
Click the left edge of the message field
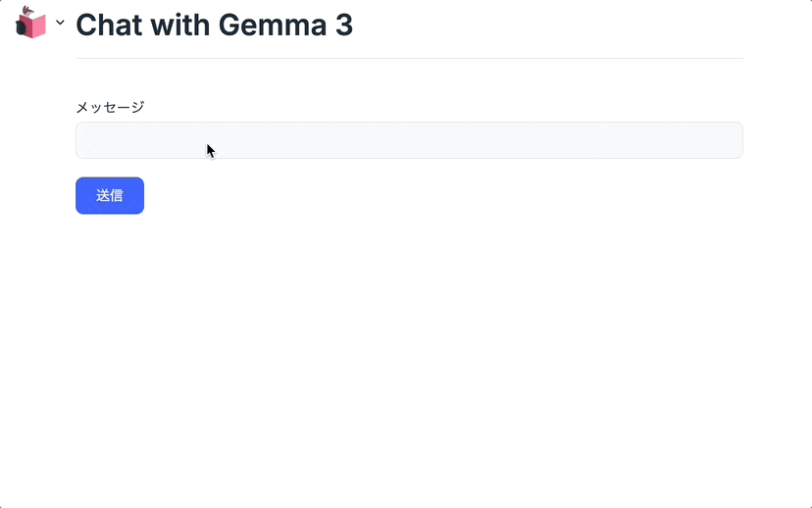(86, 140)
